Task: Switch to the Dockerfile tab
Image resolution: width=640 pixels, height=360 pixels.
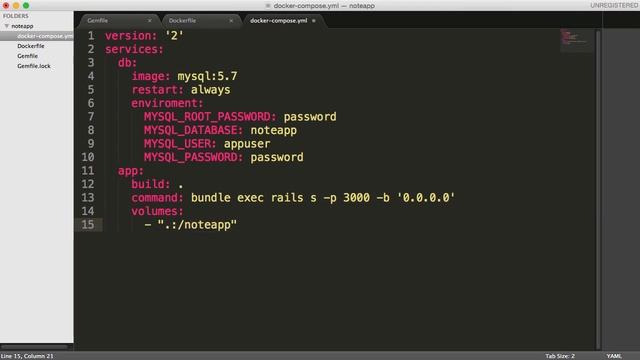Action: click(182, 20)
